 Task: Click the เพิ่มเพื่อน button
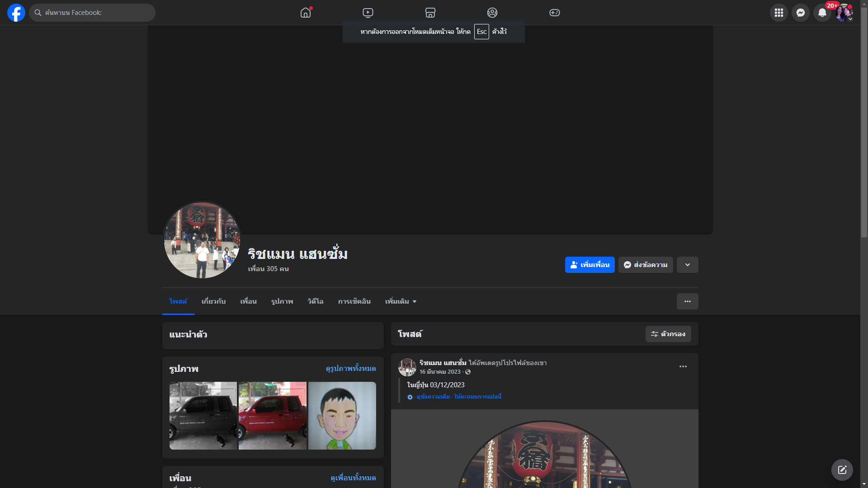[590, 265]
